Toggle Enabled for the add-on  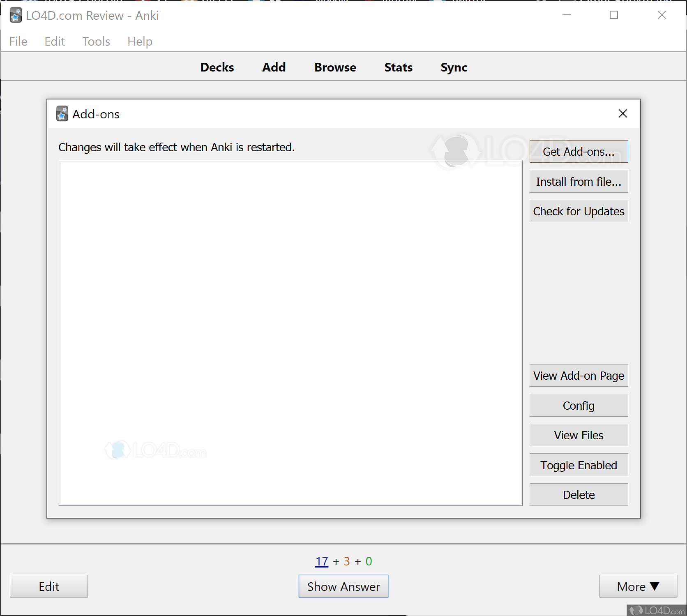[x=578, y=465]
